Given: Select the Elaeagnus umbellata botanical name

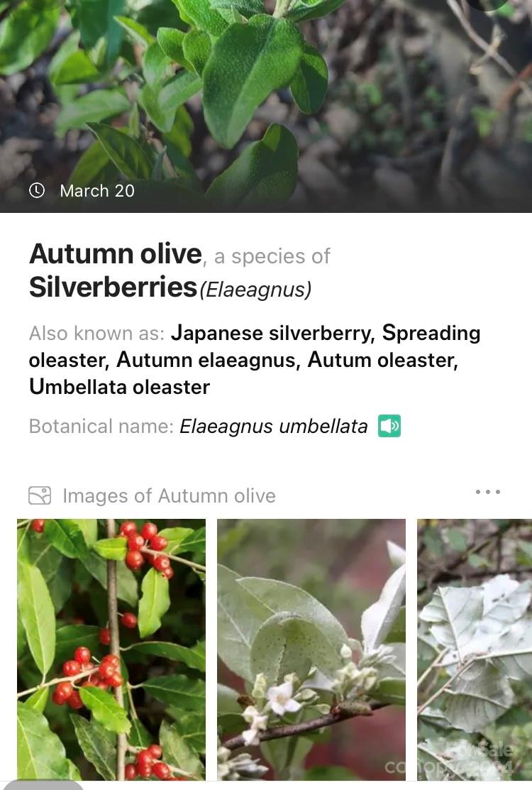Looking at the screenshot, I should pos(274,427).
